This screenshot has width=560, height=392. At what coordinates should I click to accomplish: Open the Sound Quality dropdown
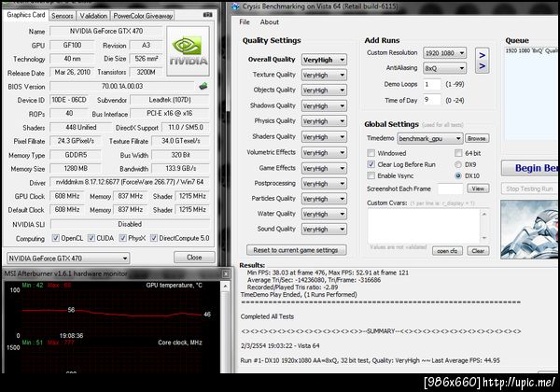[x=324, y=230]
